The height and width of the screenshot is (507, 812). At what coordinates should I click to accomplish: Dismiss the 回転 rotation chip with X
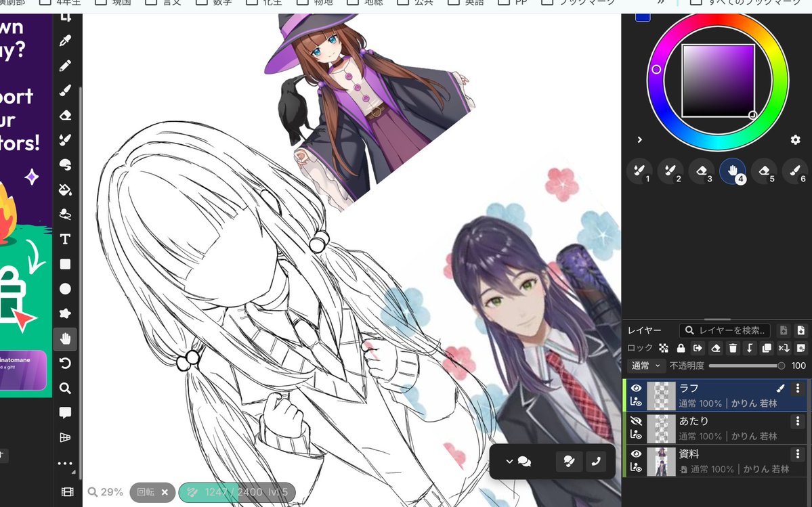coord(165,493)
